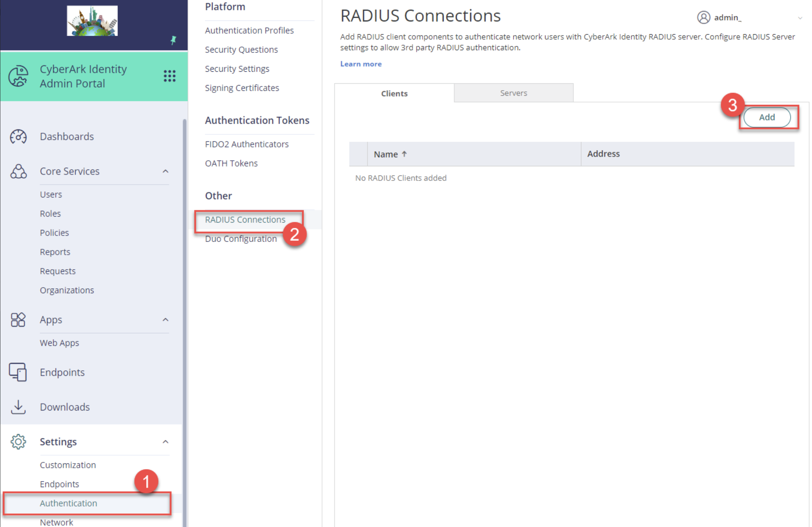This screenshot has height=527, width=812.
Task: Open the admin account dropdown
Action: coord(801,18)
